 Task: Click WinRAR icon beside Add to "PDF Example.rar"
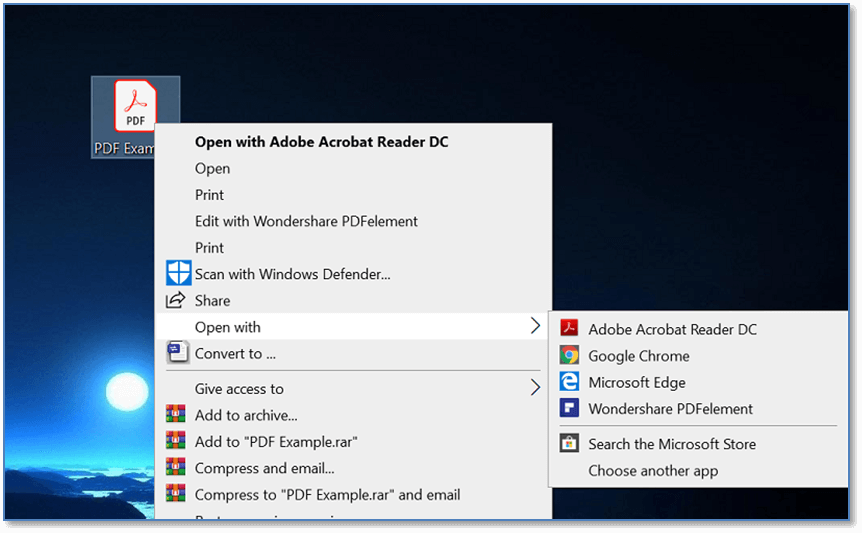coord(176,440)
